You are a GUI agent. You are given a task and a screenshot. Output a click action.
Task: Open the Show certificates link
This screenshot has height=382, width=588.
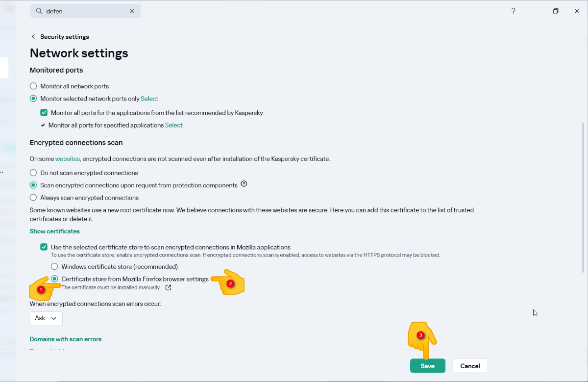54,231
